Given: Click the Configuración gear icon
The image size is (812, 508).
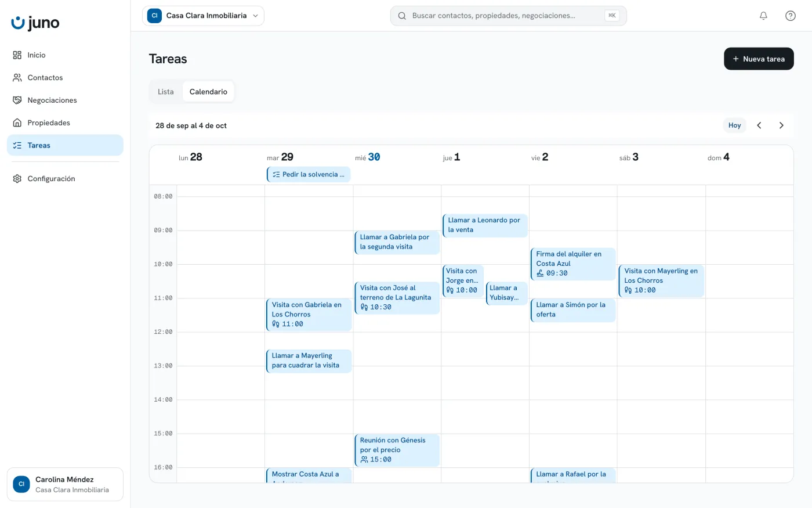Looking at the screenshot, I should [x=17, y=179].
